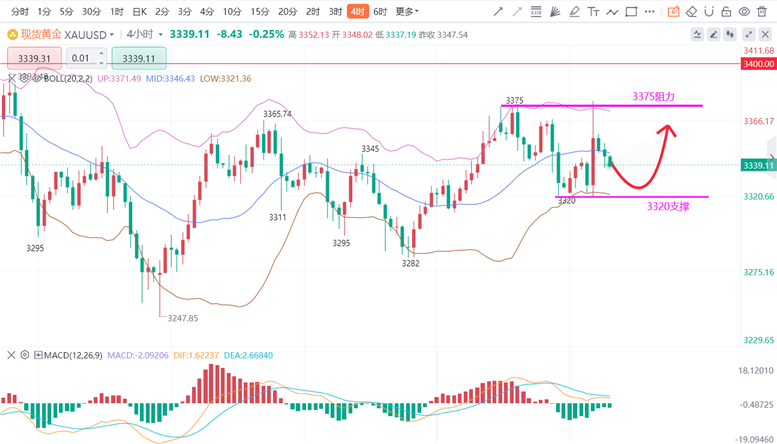777x444 pixels.
Task: Switch to 1分 timeframe tab
Action: click(44, 11)
